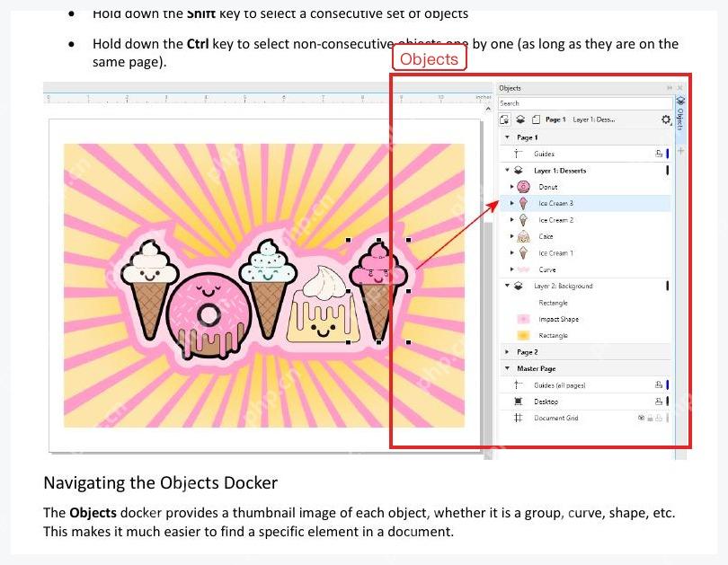Toggle printing for Document Grid
Viewport: 728px width, 565px height.
[659, 418]
